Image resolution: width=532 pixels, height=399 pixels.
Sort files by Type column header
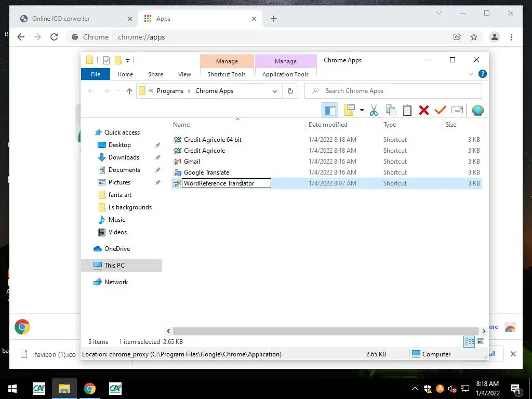point(390,125)
